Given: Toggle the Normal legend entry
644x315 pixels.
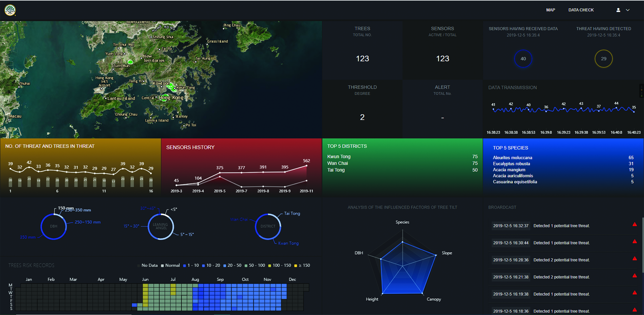Looking at the screenshot, I should (x=170, y=265).
